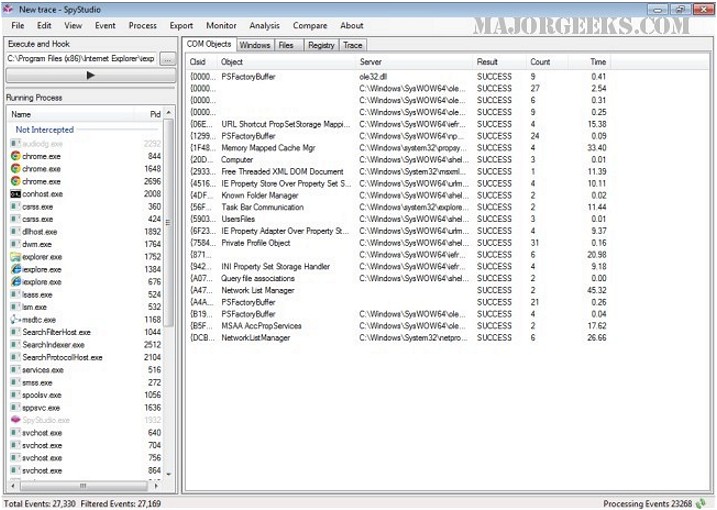This screenshot has height=510, width=717.
Task: Open the Monitor menu
Action: pos(221,26)
